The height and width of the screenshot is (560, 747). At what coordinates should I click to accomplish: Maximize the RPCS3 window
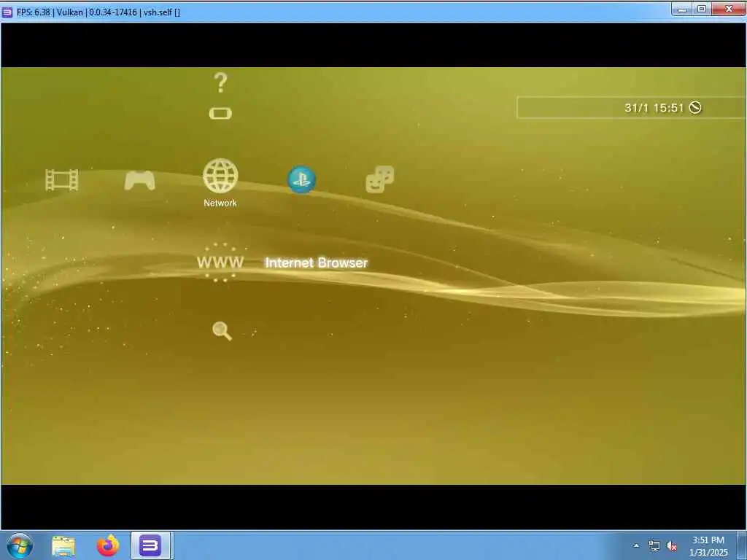[702, 9]
